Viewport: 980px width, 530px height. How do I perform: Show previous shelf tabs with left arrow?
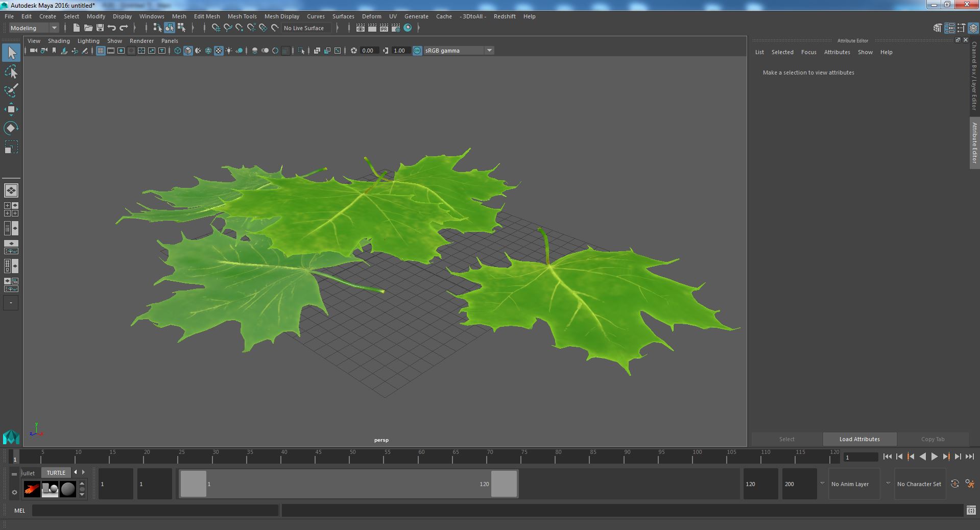click(x=76, y=472)
